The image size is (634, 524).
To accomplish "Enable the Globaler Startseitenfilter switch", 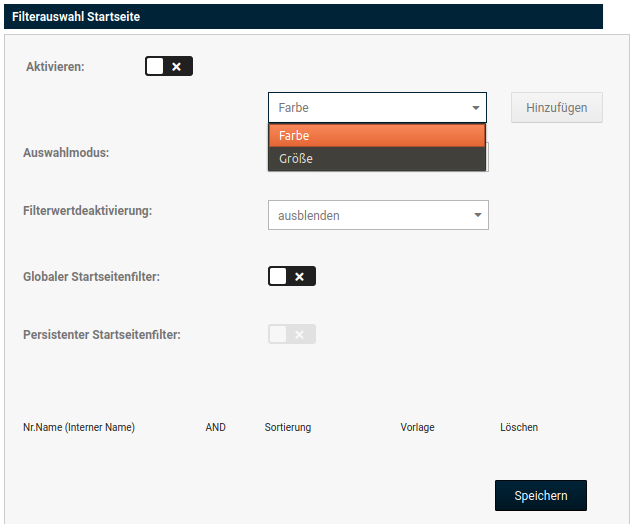I will (x=291, y=277).
